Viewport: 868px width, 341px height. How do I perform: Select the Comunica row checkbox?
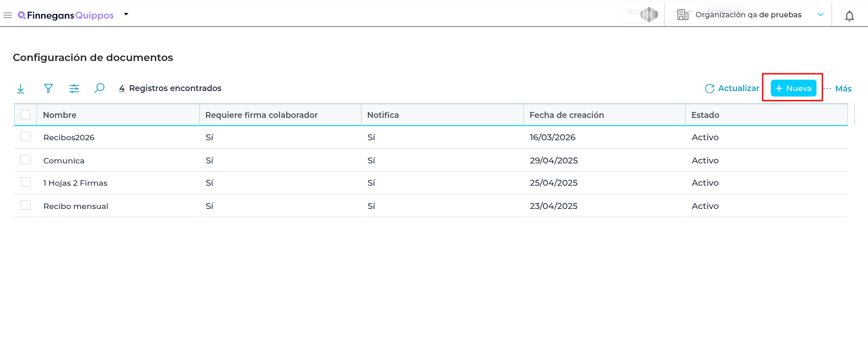(26, 160)
